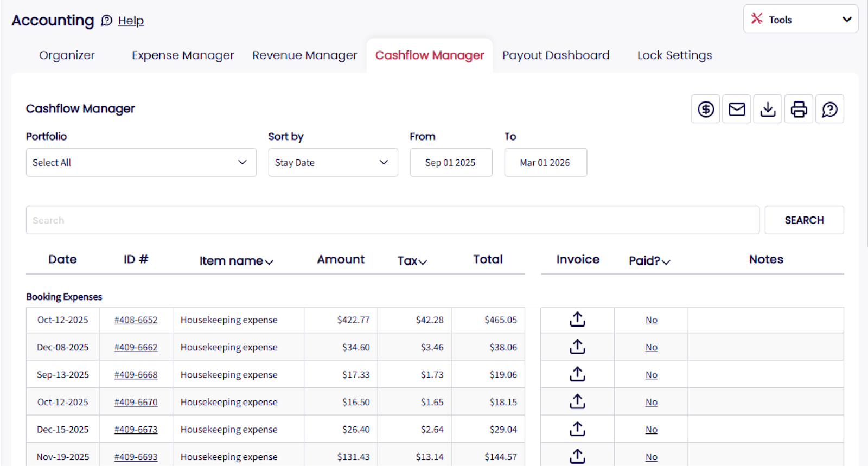Image resolution: width=868 pixels, height=466 pixels.
Task: Open booking ID #409-6668 link
Action: coord(136,375)
